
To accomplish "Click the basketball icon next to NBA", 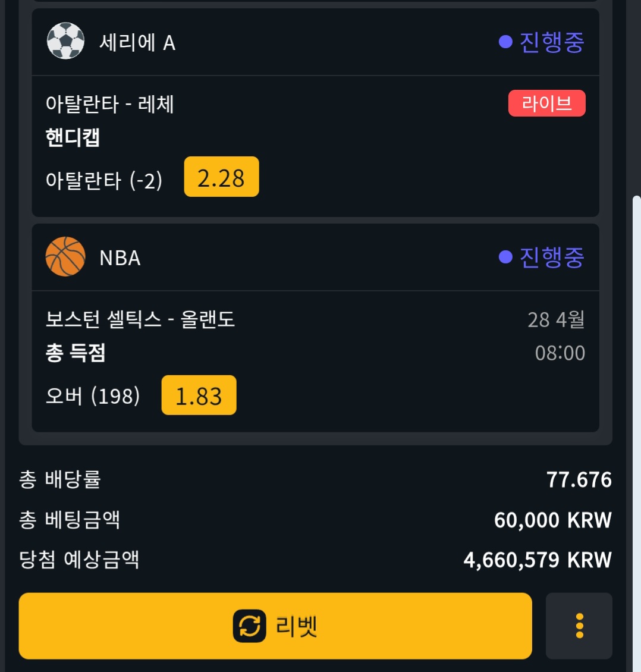I will pos(65,257).
